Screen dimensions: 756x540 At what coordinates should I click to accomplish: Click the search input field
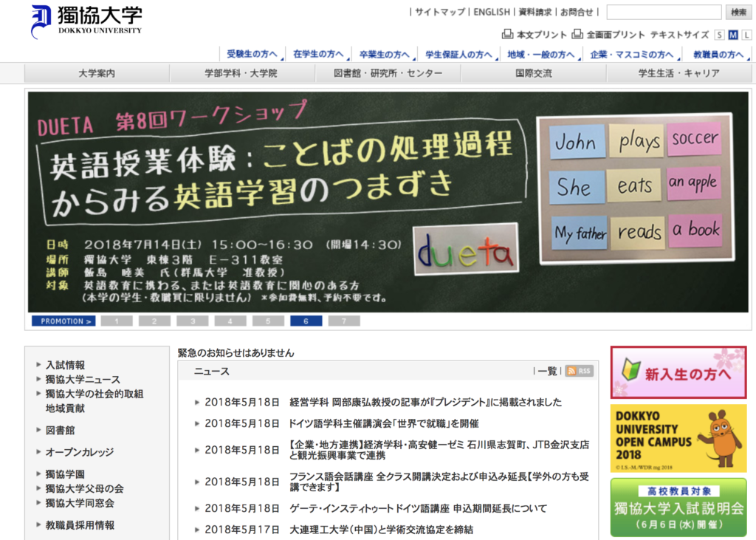[x=664, y=12]
